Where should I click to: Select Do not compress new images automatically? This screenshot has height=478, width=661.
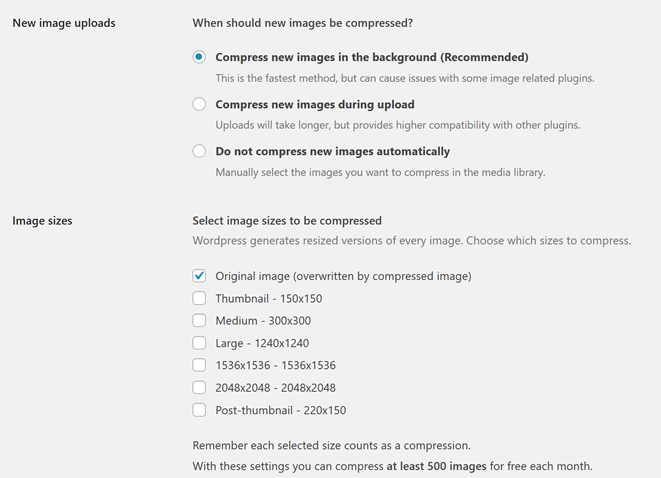coord(199,151)
